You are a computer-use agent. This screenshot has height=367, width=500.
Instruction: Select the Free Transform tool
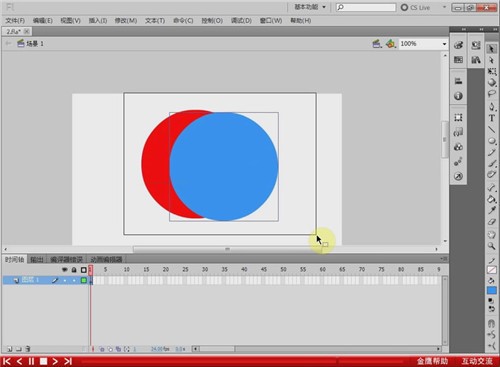492,71
